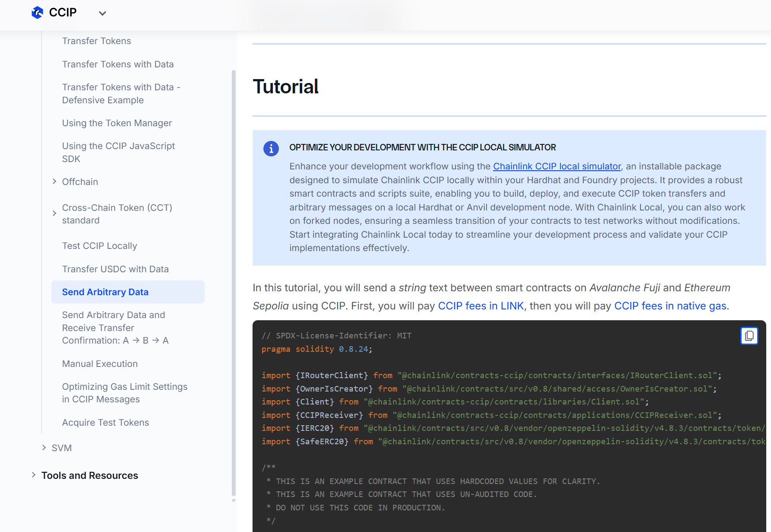Click the CCIPReceiver import line
This screenshot has width=771, height=532.
click(x=492, y=415)
